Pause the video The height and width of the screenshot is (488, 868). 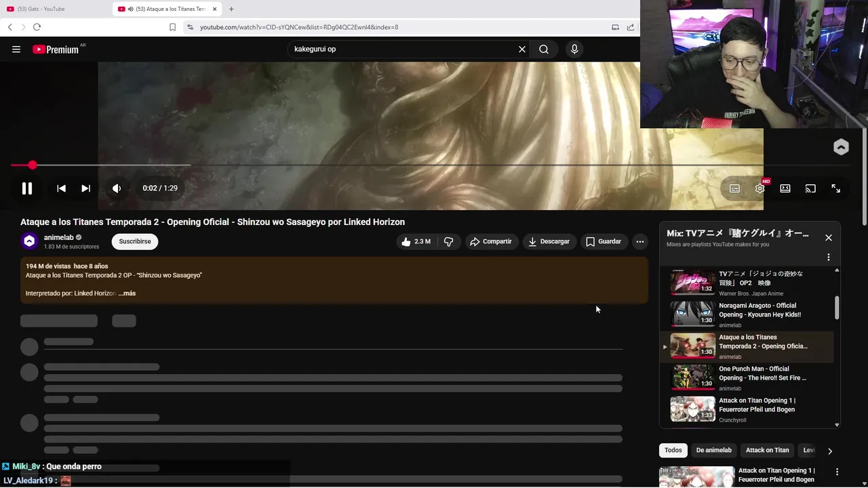tap(27, 188)
